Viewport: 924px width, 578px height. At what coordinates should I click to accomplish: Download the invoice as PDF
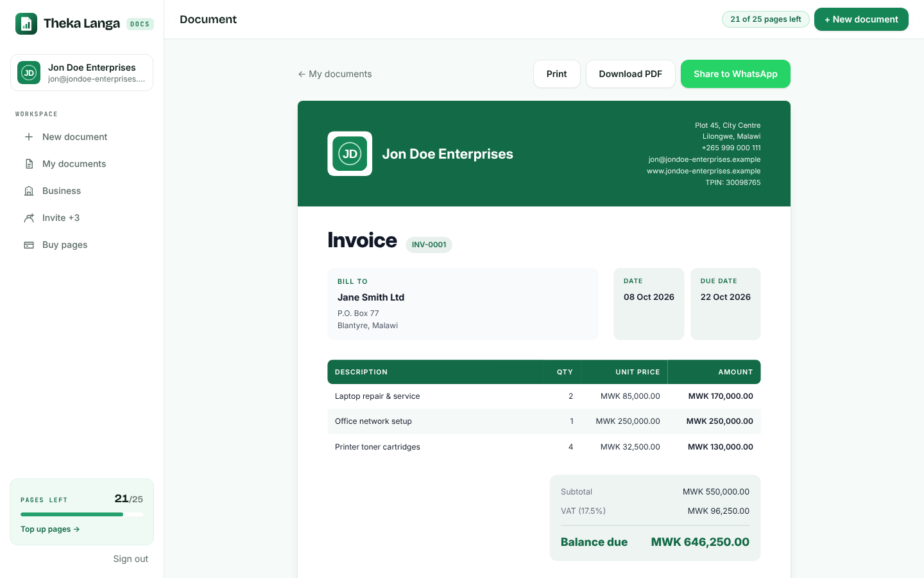(x=631, y=74)
